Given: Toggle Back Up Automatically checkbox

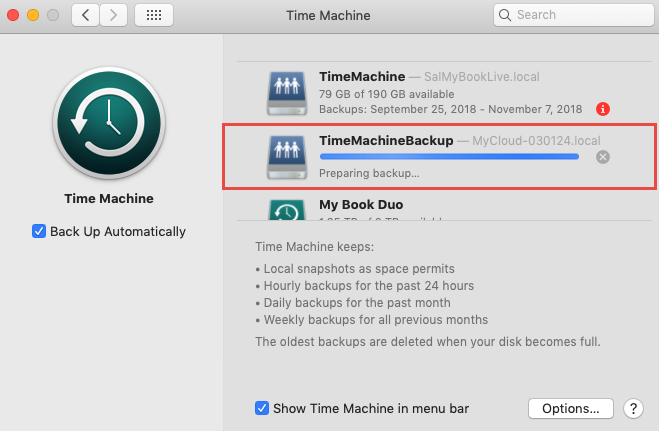Looking at the screenshot, I should pos(39,231).
